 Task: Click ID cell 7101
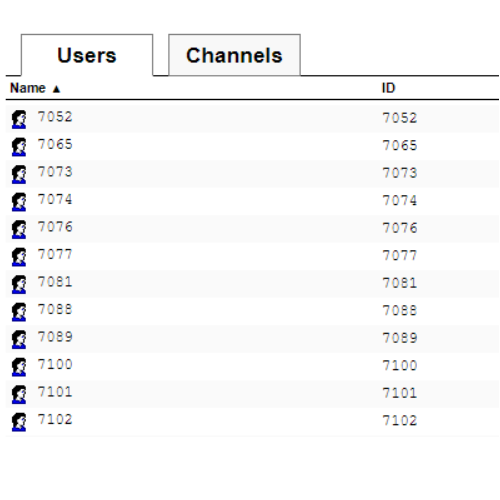tap(400, 393)
